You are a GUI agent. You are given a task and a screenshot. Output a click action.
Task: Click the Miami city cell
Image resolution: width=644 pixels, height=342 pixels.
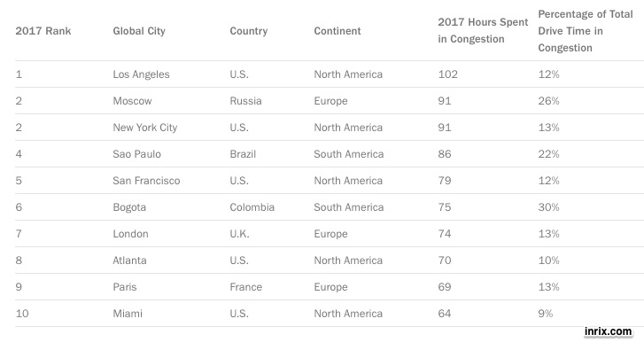(x=128, y=314)
